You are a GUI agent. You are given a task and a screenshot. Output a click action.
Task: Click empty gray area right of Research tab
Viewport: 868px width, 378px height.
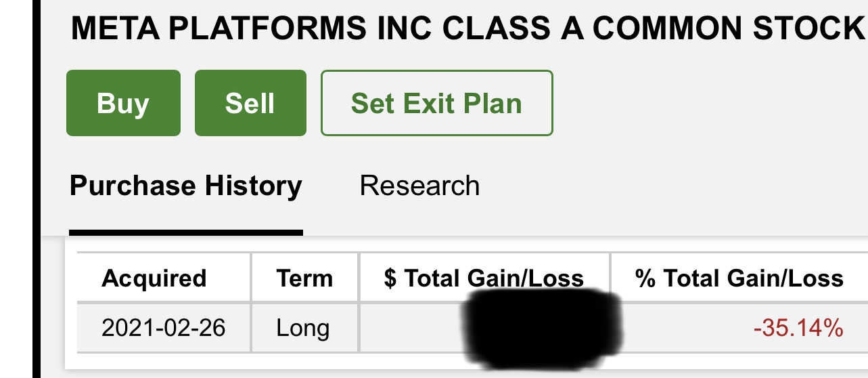pyautogui.click(x=670, y=186)
